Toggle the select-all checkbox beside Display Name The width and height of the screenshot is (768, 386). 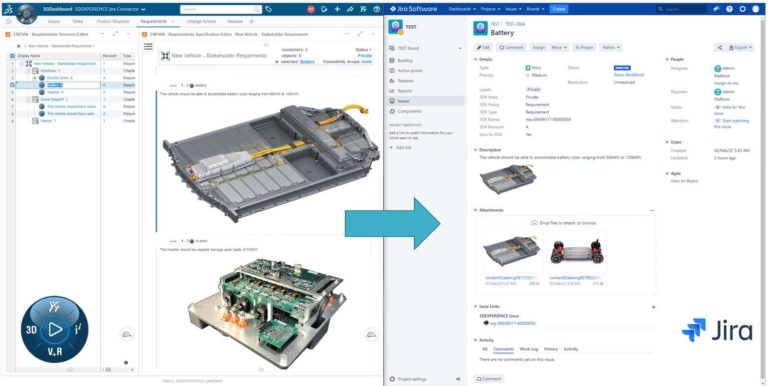(13, 56)
